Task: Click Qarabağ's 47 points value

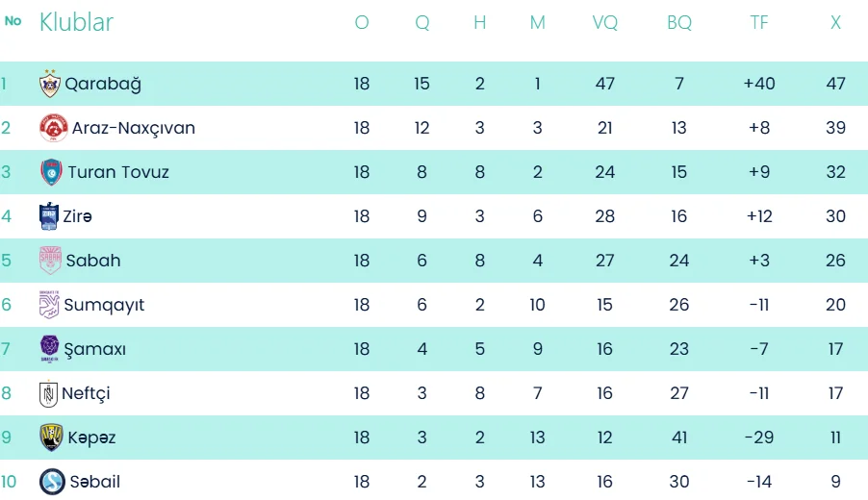Action: [835, 84]
